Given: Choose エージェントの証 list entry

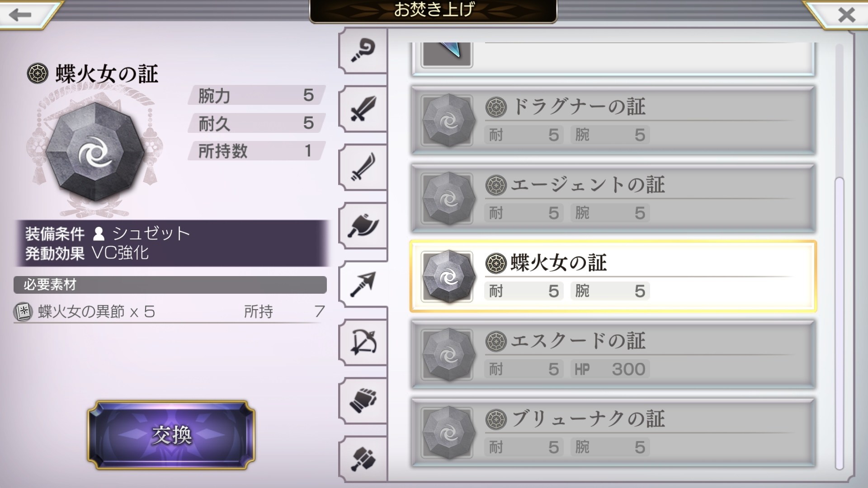Looking at the screenshot, I should click(613, 198).
